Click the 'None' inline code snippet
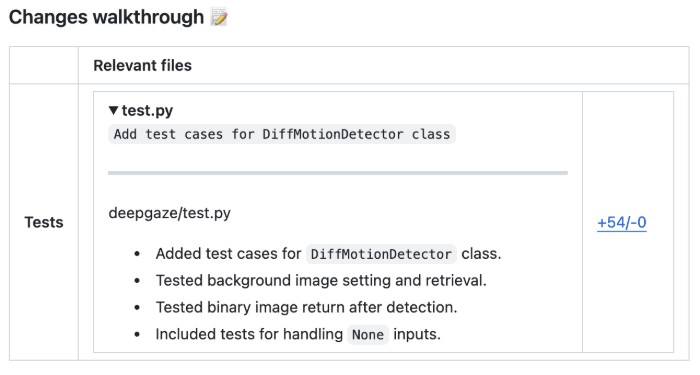The image size is (700, 375). pos(368,334)
